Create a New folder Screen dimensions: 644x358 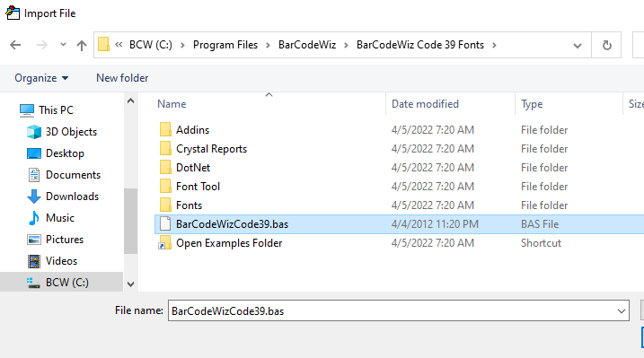pyautogui.click(x=122, y=78)
